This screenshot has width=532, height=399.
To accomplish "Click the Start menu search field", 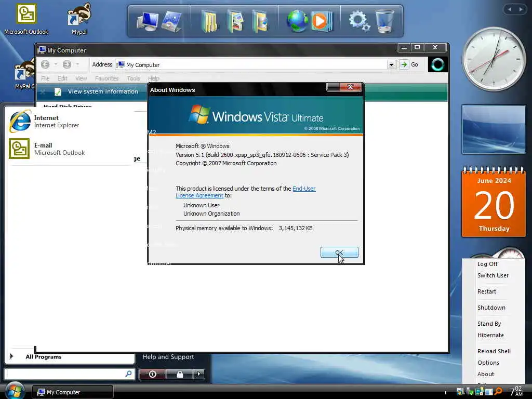I will [x=65, y=374].
